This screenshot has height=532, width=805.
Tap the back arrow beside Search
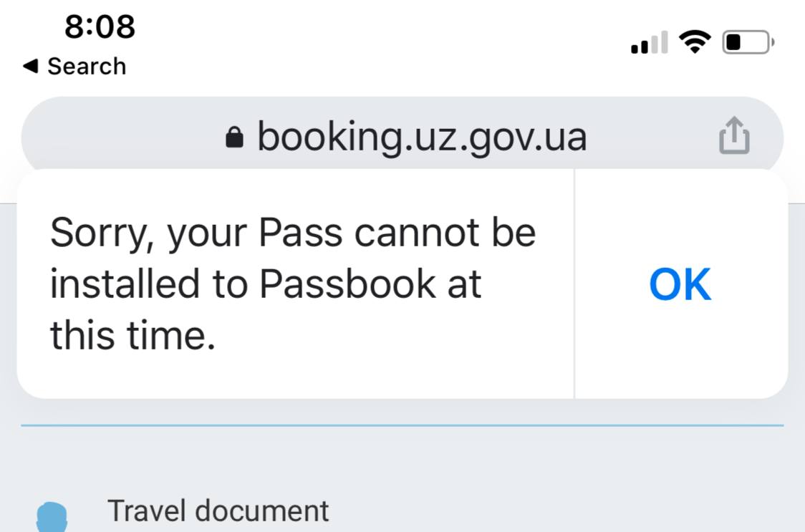coord(31,66)
